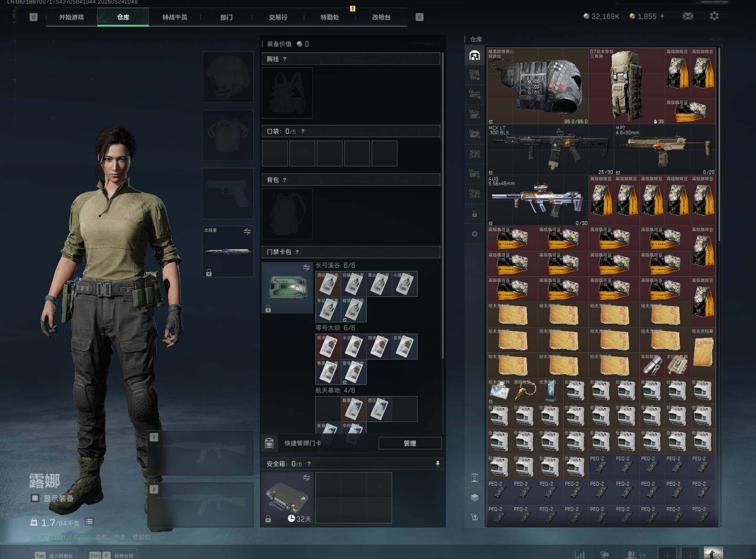Click the empty helmet equipment slot
756x559 pixels.
[x=228, y=77]
